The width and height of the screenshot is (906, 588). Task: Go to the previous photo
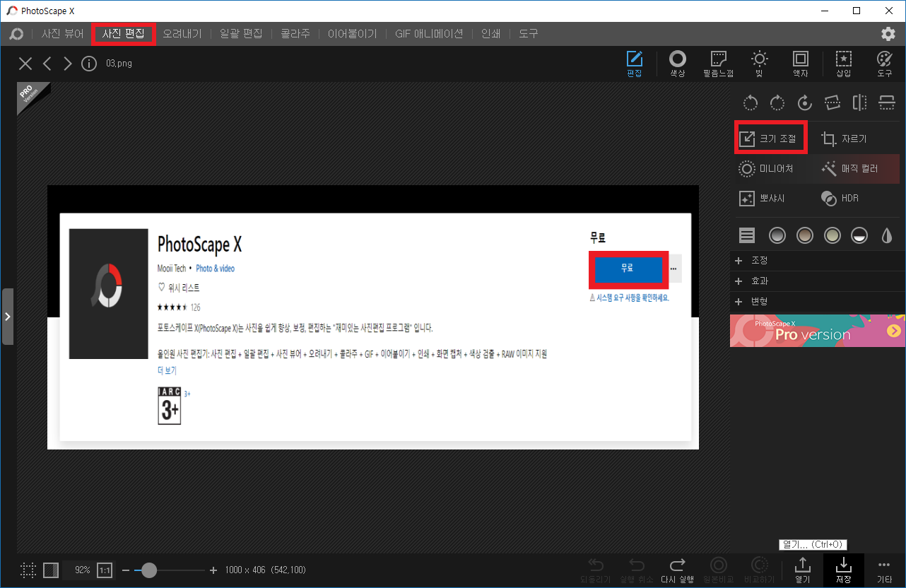pyautogui.click(x=47, y=64)
